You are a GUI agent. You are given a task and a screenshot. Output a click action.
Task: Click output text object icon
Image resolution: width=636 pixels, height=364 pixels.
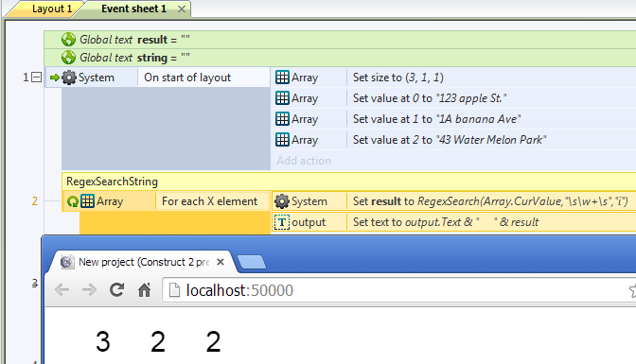(282, 222)
